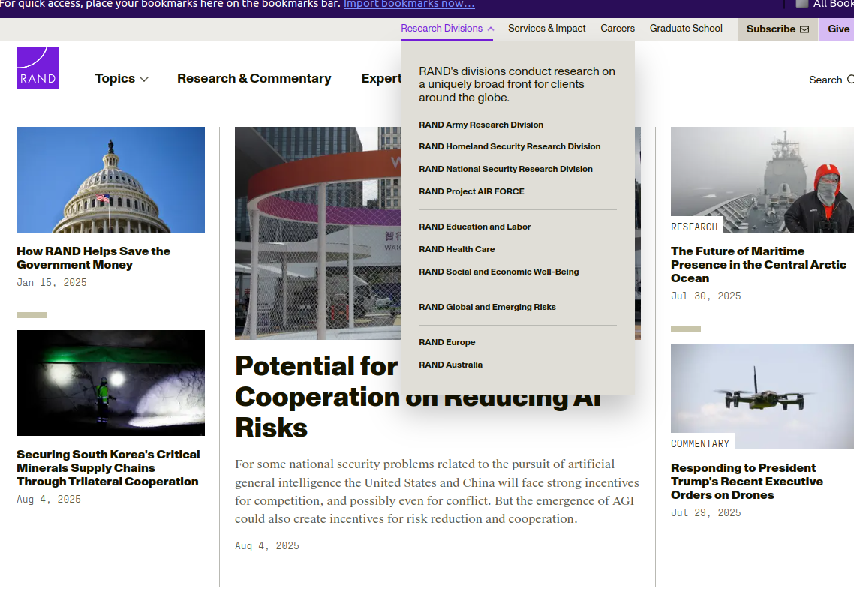Select RAND Europe
The height and width of the screenshot is (616, 854).
pos(447,342)
